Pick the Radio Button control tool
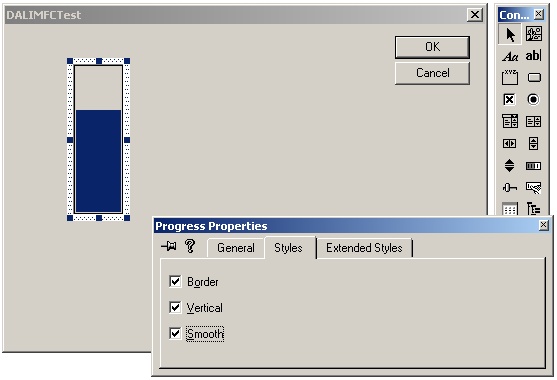 tap(533, 99)
